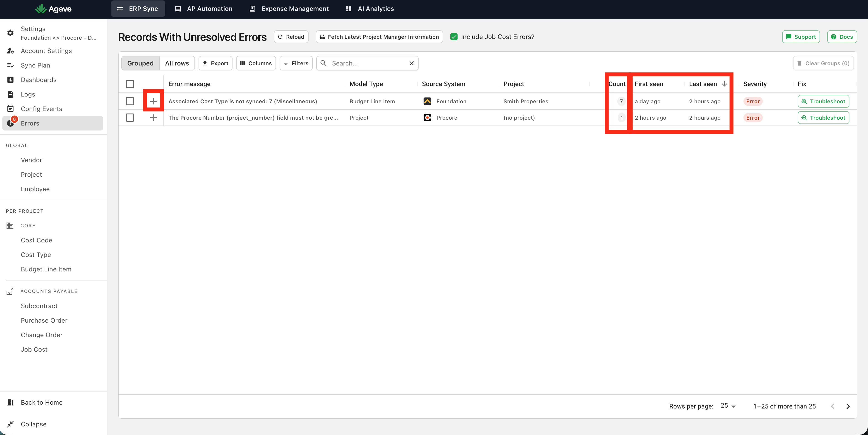Click the AP Automation icon
The height and width of the screenshot is (435, 868).
178,9
